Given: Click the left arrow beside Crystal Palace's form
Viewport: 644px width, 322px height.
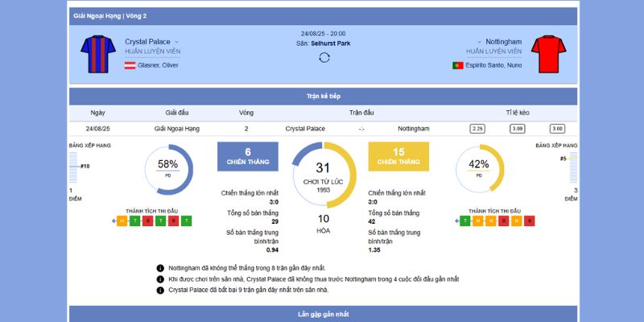Looking at the screenshot, I should [114, 220].
